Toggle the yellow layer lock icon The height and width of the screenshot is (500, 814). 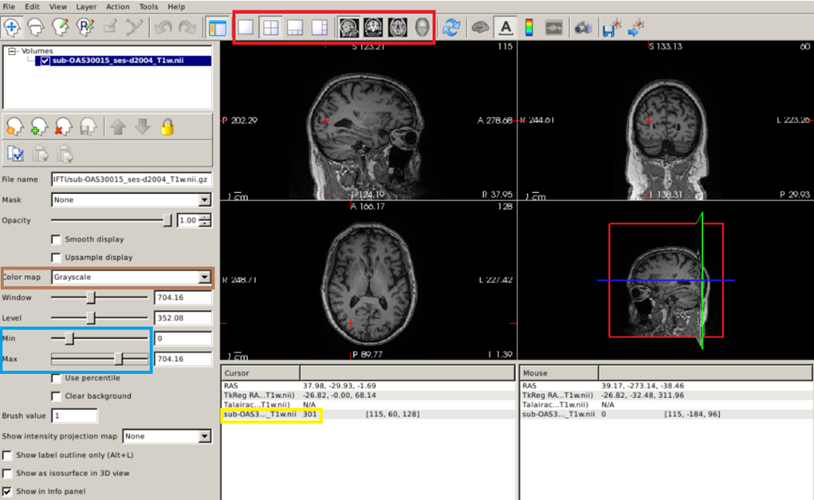pos(167,127)
